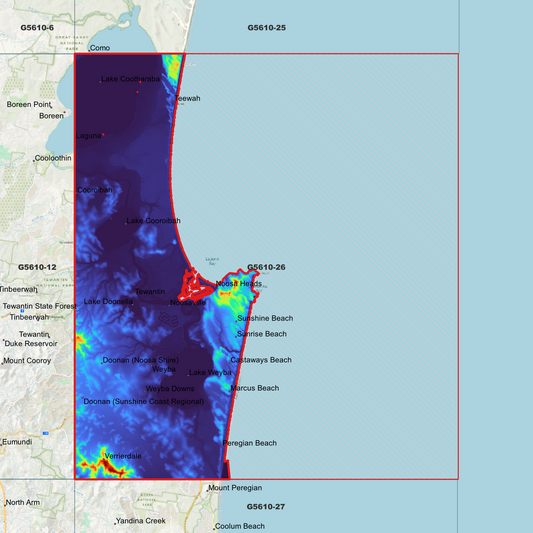Click the Mount Cooroy label
This screenshot has width=533, height=533.
pos(27,361)
